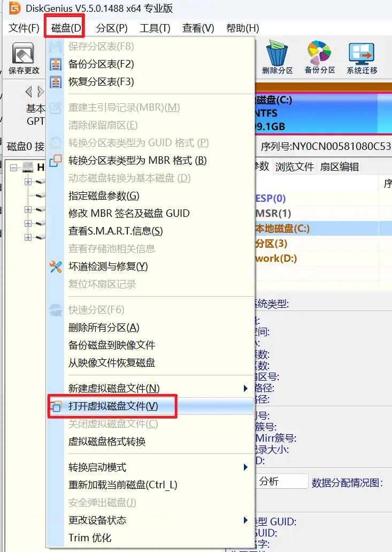
Task: Expand the 转换启动模式 submenu arrow
Action: (x=245, y=467)
